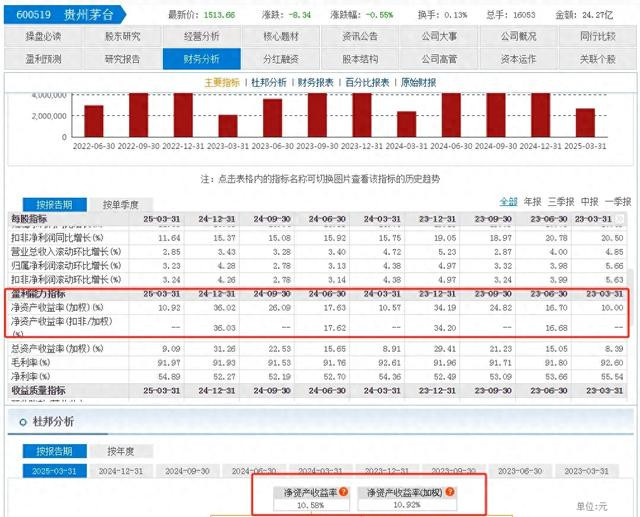Image resolution: width=640 pixels, height=517 pixels.
Task: Open the 公司概况 tab
Action: point(519,36)
